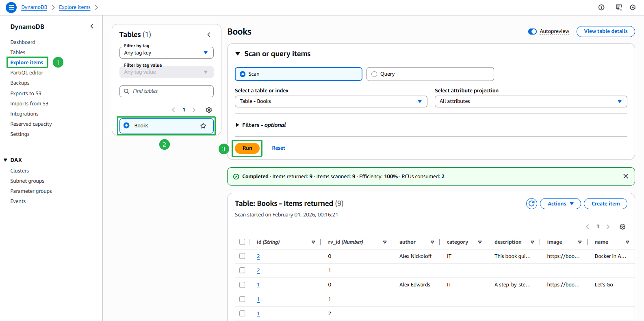The image size is (644, 321).
Task: Open the Filter by tag value dropdown
Action: point(167,72)
